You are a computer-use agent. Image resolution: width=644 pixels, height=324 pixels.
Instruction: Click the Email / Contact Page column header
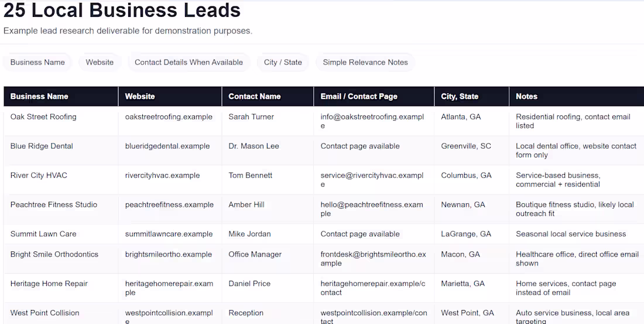click(359, 96)
